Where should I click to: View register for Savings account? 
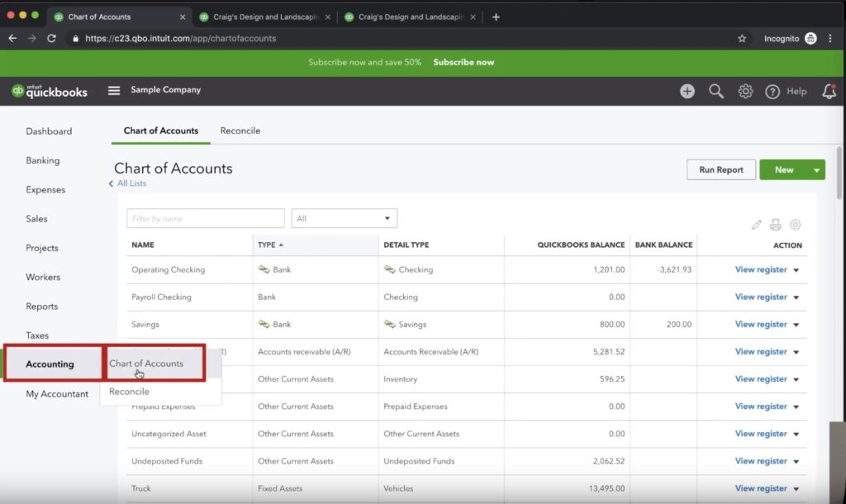(x=761, y=325)
